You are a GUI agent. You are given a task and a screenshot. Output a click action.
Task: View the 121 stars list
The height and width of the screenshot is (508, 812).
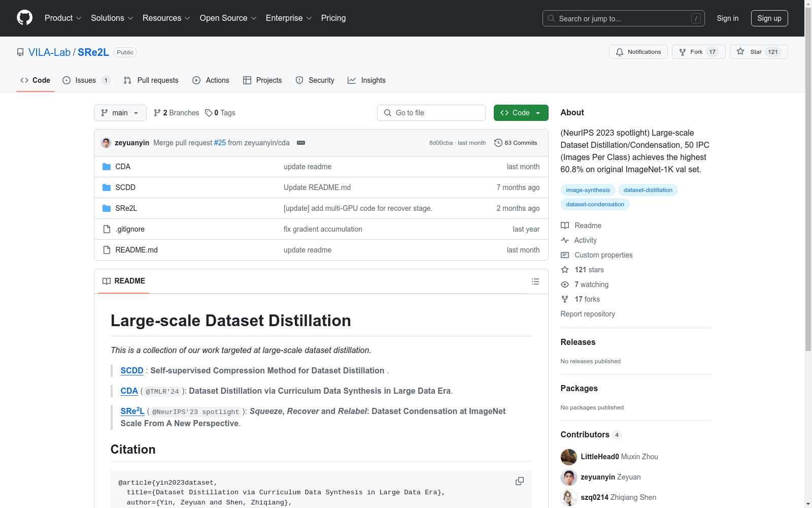[583, 270]
